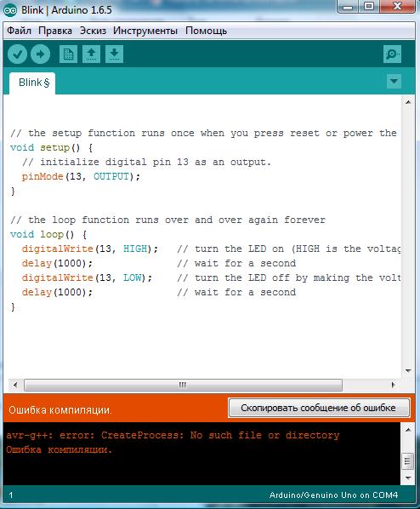The height and width of the screenshot is (509, 420).
Task: Open the Эскиз menu
Action: (93, 31)
